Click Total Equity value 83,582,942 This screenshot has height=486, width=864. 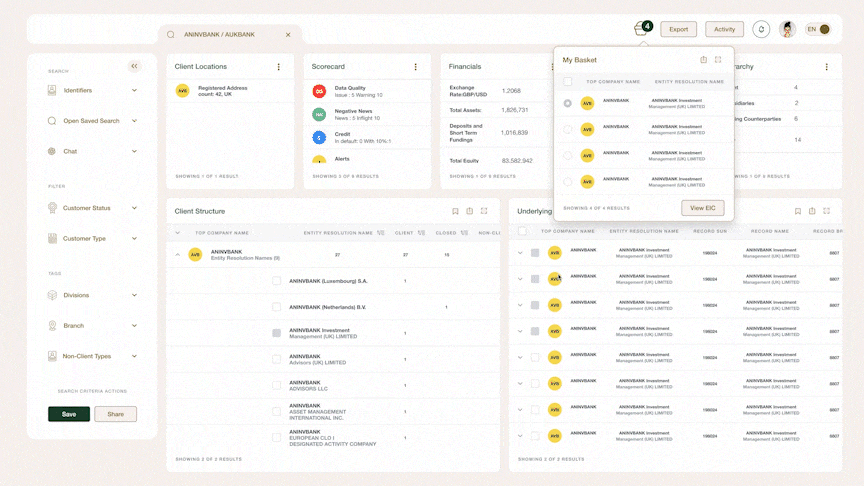pos(517,161)
